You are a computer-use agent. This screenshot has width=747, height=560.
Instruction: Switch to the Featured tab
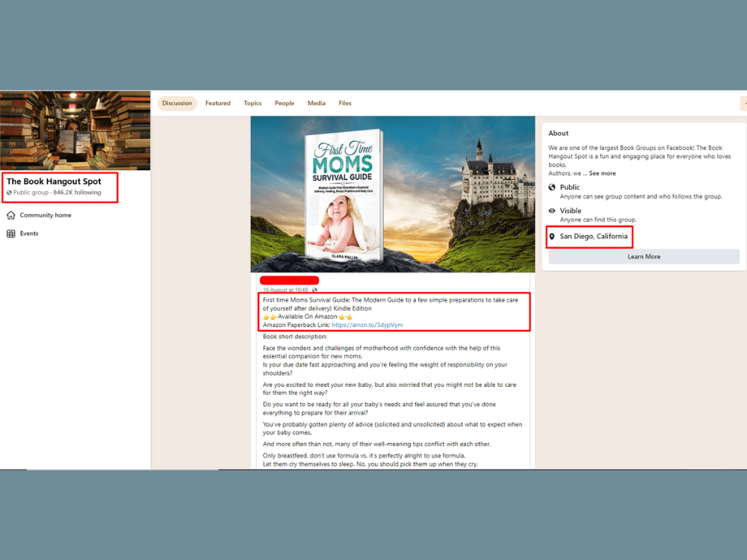click(x=217, y=103)
